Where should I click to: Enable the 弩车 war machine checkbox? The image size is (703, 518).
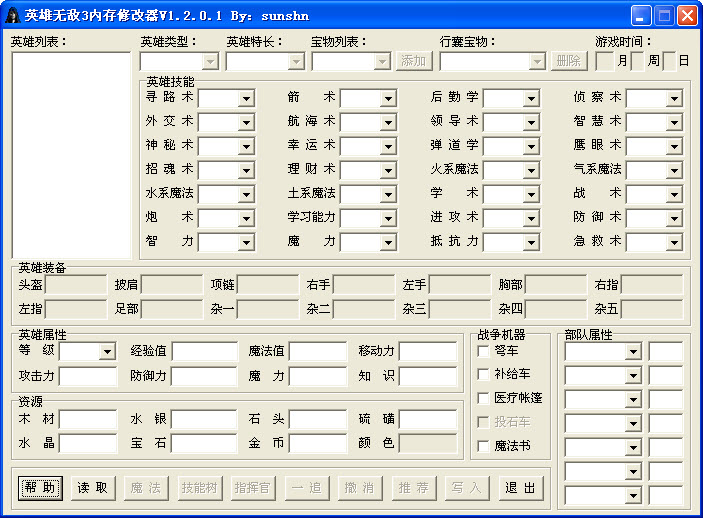click(x=485, y=351)
